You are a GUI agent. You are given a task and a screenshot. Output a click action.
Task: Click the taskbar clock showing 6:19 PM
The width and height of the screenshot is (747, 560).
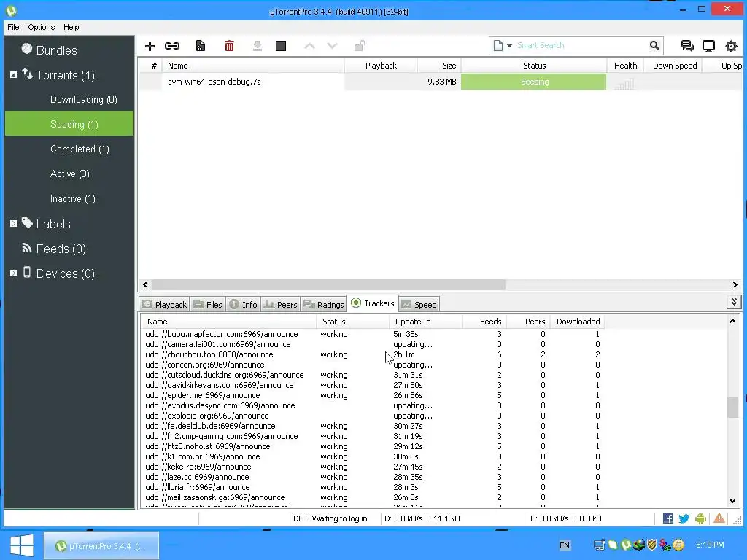(x=710, y=545)
